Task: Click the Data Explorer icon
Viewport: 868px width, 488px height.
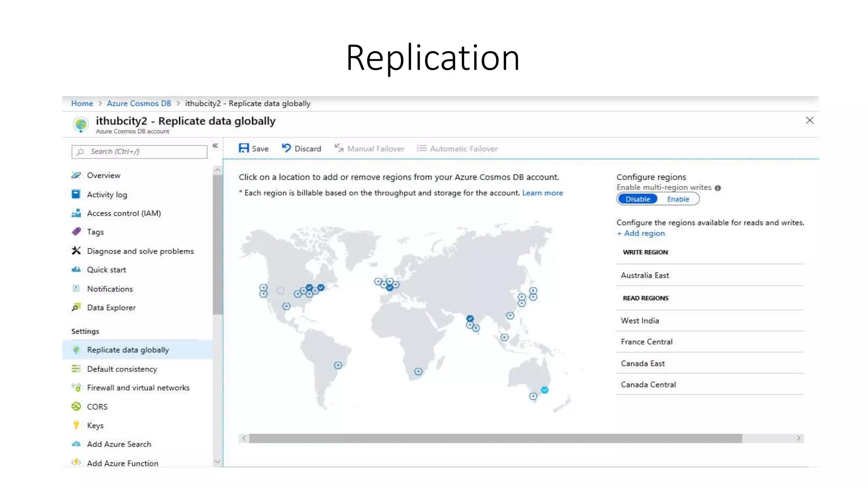Action: (76, 307)
